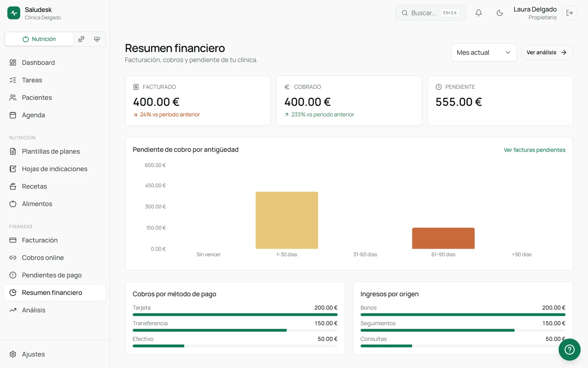588x368 pixels.
Task: Open notifications bell icon
Action: pos(478,13)
